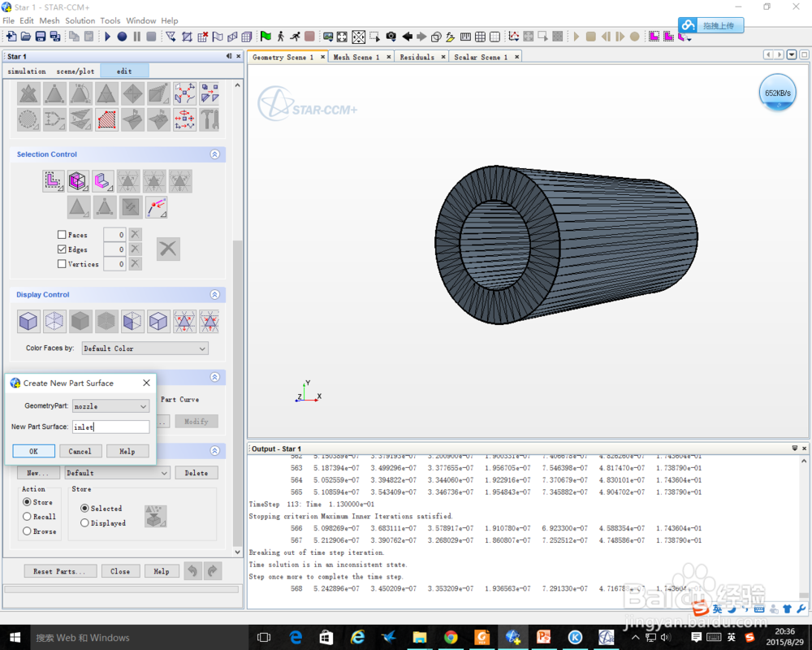Enable the Vertices checkbox

62,264
